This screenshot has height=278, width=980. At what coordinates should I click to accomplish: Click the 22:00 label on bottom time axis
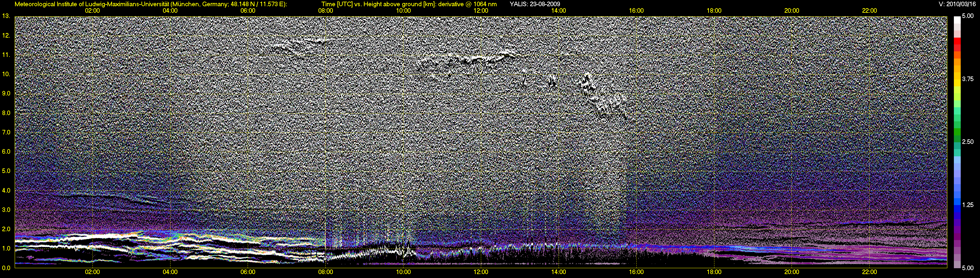pyautogui.click(x=869, y=272)
